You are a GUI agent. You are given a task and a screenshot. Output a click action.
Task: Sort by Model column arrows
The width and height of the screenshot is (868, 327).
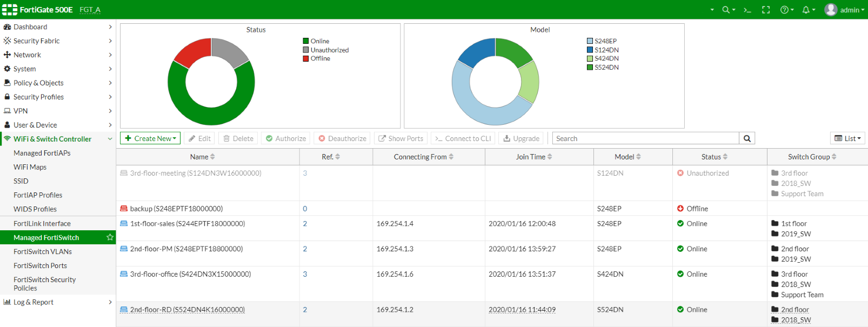pyautogui.click(x=638, y=157)
